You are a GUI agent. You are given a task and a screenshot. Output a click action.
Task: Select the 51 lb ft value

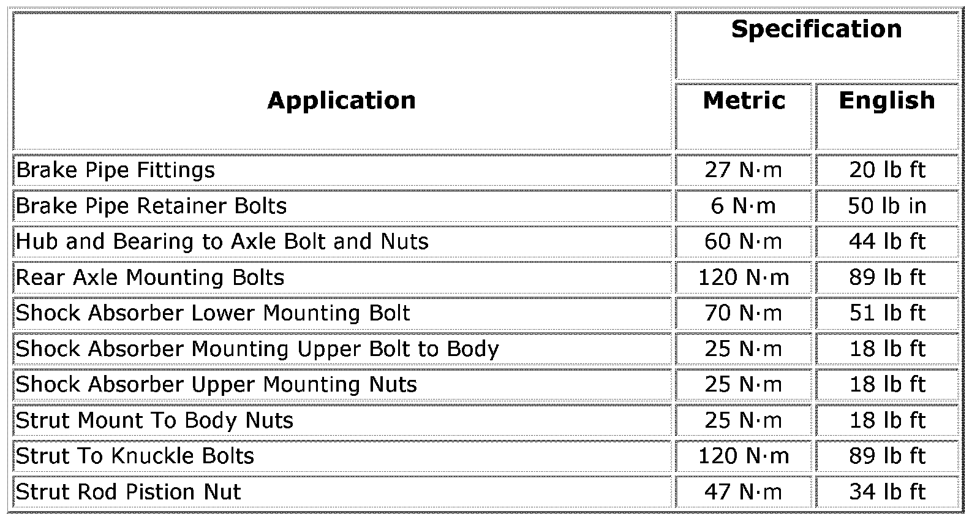pos(886,313)
